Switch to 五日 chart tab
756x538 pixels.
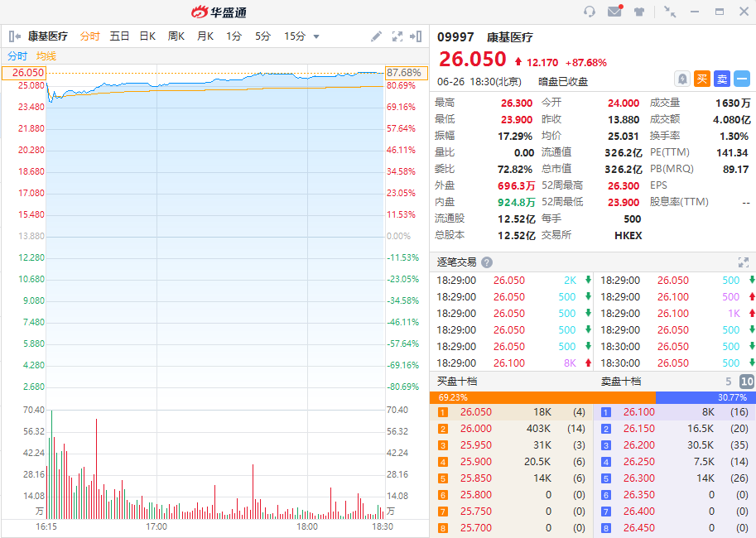(119, 36)
